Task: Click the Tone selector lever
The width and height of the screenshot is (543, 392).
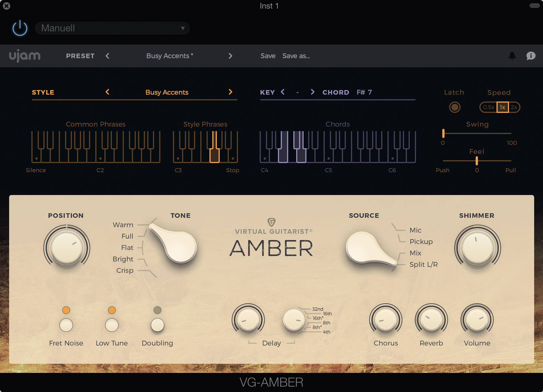Action: tap(173, 243)
